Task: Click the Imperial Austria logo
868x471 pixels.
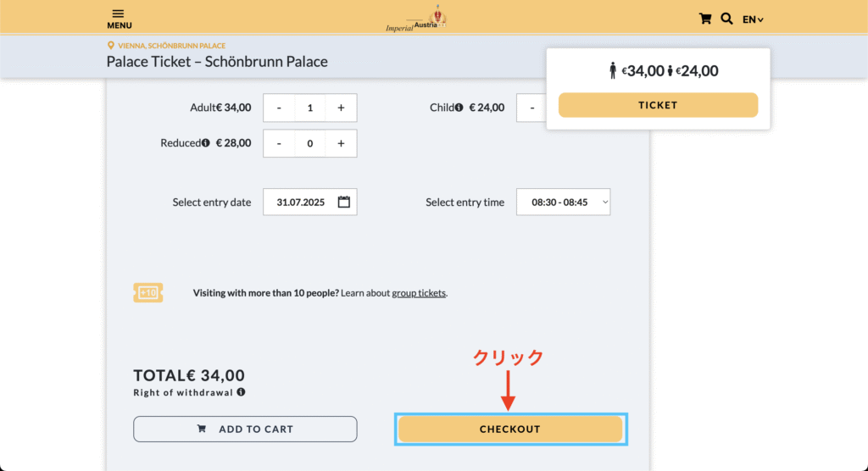Action: click(x=416, y=19)
